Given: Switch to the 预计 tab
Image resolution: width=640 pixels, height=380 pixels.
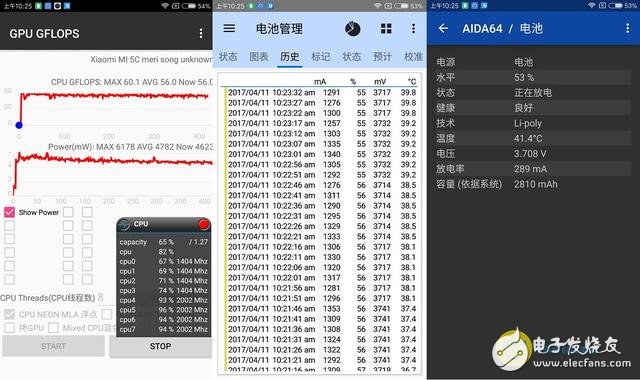Looking at the screenshot, I should click(382, 56).
